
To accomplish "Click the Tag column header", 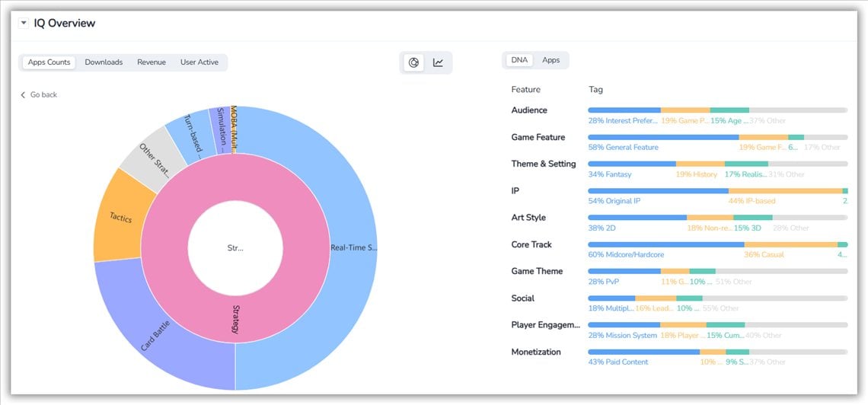I will [595, 90].
